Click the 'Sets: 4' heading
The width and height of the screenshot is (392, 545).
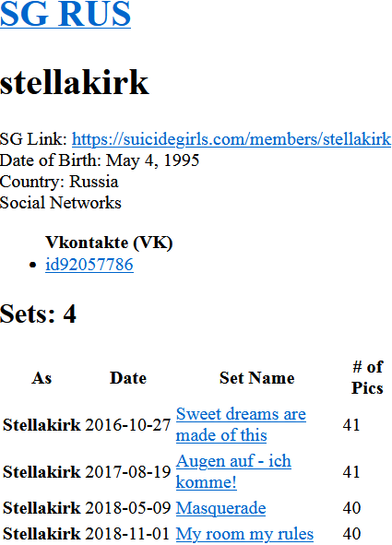click(38, 314)
